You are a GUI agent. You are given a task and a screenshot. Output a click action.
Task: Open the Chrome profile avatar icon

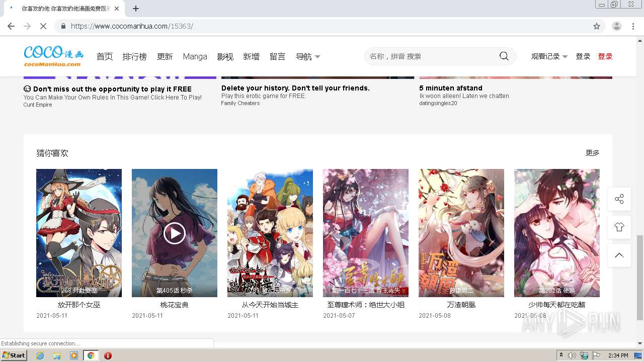coord(617,26)
